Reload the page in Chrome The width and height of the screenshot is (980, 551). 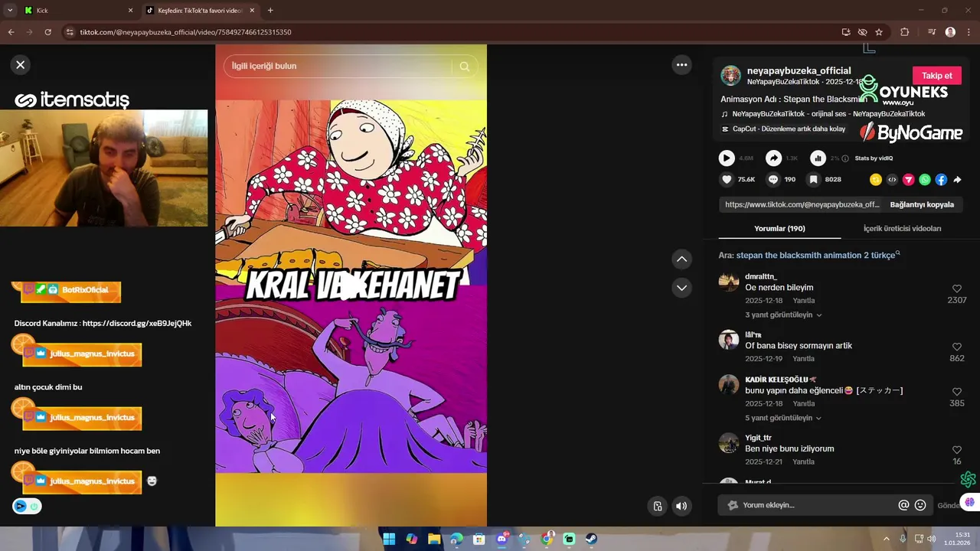pyautogui.click(x=47, y=32)
